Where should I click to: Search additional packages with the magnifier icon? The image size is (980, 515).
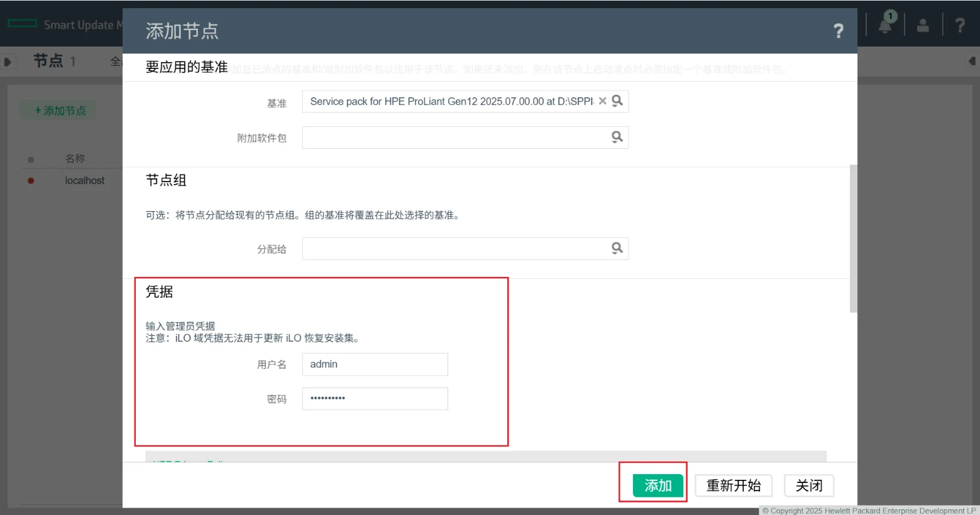click(617, 137)
